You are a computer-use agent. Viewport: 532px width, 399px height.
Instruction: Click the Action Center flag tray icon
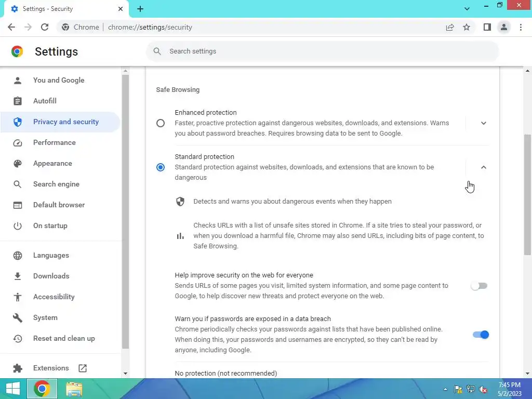458,389
